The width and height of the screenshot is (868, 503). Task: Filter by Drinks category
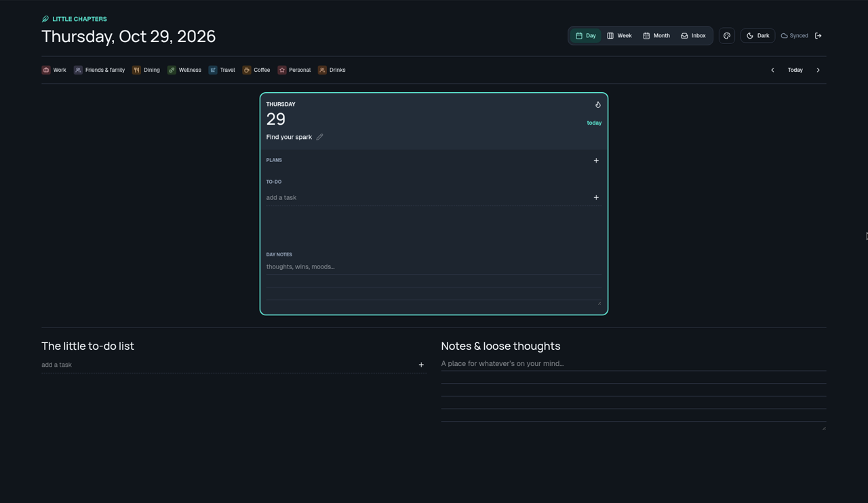pos(332,70)
